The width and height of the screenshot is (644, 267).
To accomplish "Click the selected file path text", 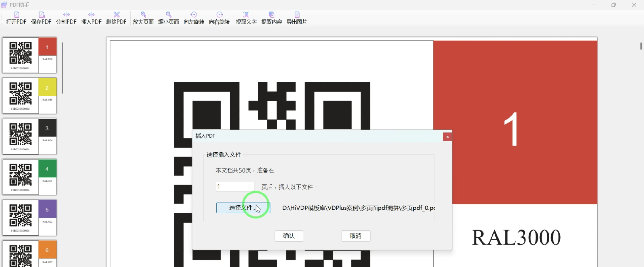I will point(358,208).
